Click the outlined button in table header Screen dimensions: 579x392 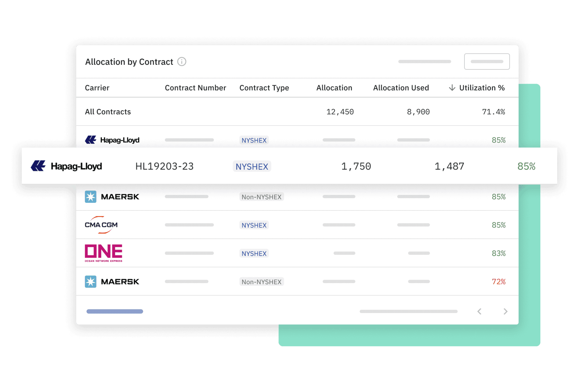click(x=487, y=61)
